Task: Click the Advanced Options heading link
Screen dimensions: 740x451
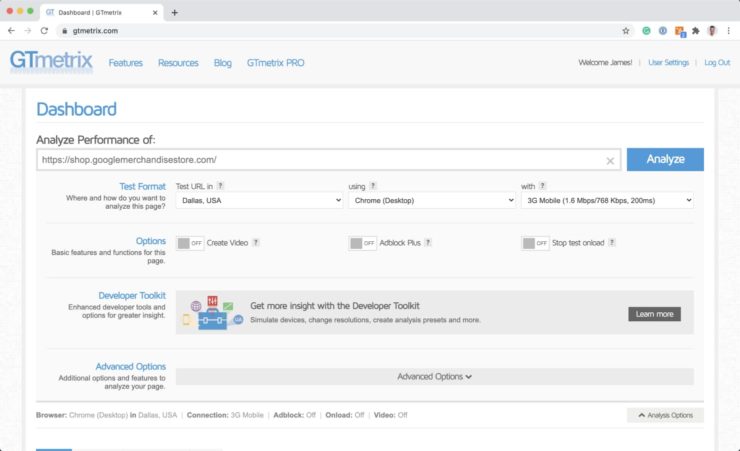Action: [x=131, y=367]
